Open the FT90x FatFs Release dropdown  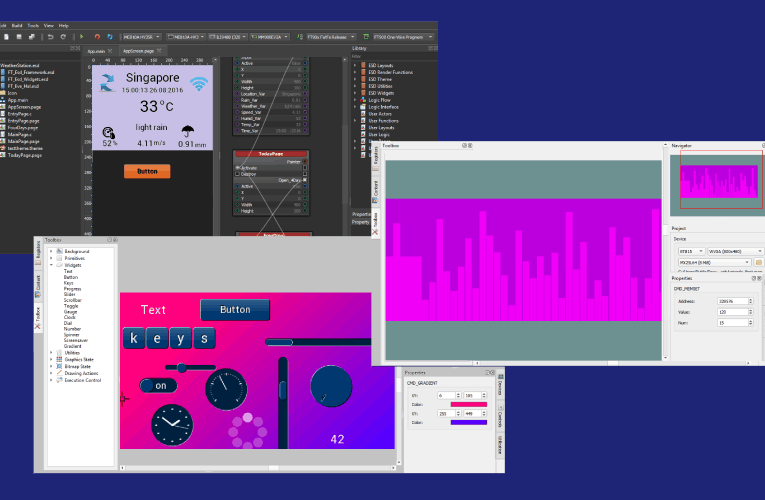point(330,37)
